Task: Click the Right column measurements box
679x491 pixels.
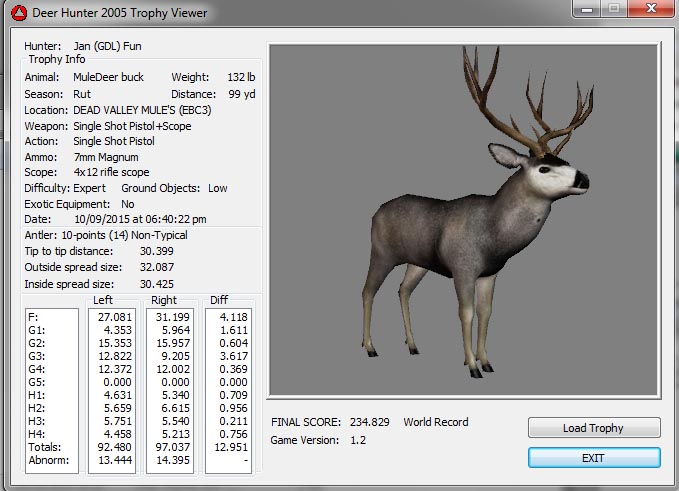Action: point(168,390)
